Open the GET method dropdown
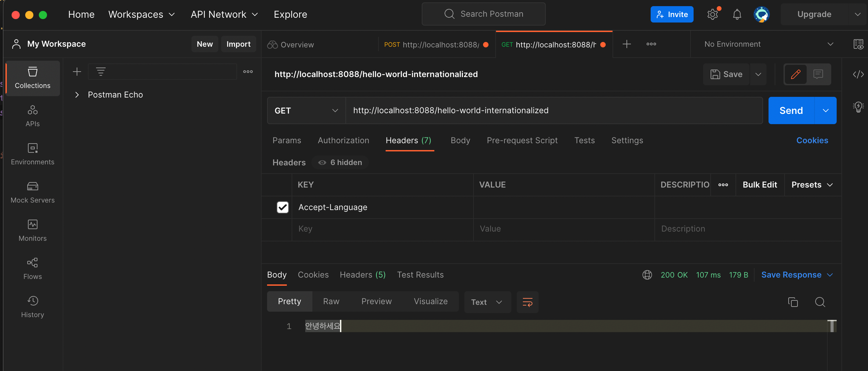This screenshot has width=868, height=371. point(307,110)
